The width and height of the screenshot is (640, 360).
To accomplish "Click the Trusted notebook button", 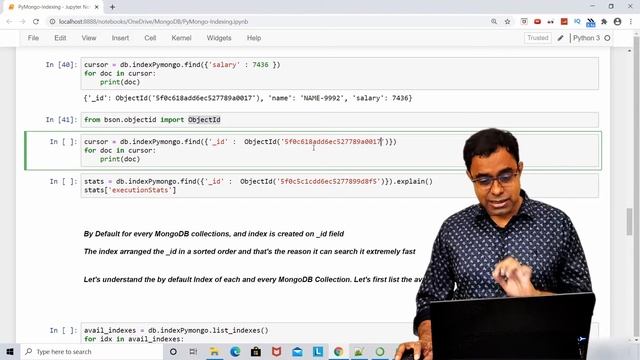I will tap(538, 38).
